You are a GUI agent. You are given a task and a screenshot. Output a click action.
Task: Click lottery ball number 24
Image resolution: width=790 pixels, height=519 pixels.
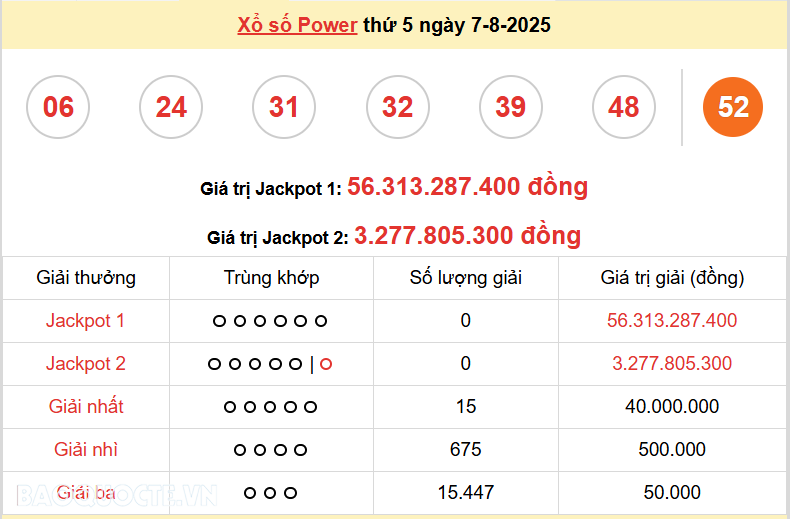click(x=171, y=107)
